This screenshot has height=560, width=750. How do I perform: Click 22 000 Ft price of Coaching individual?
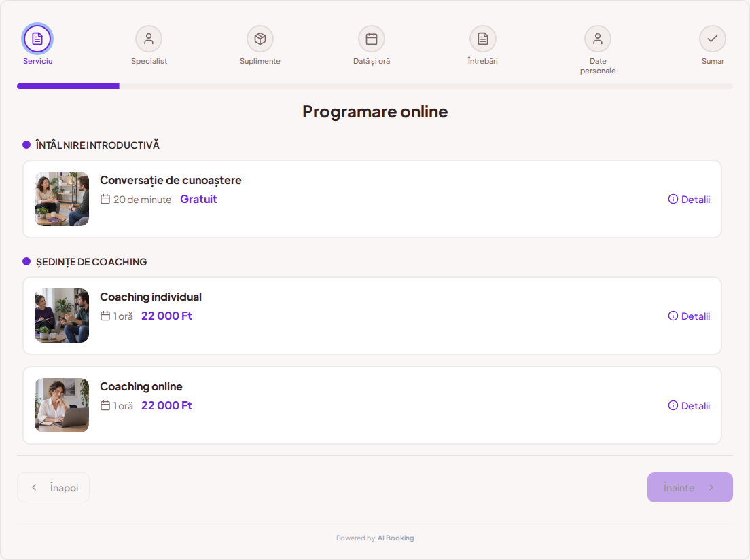click(166, 316)
